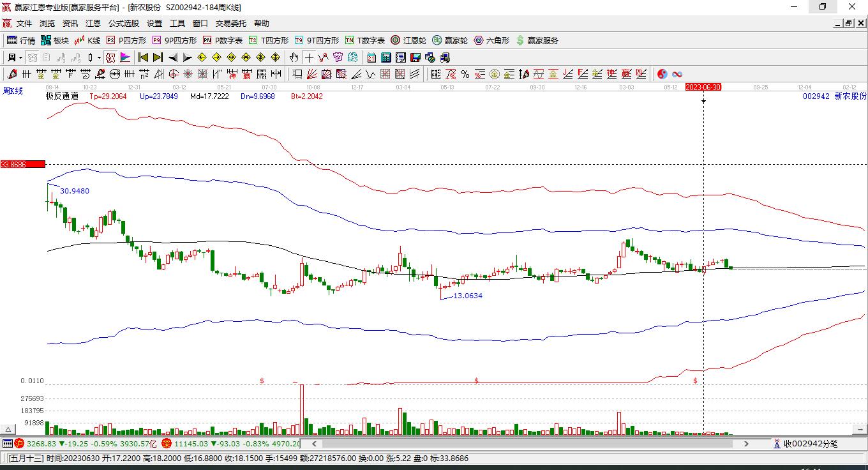Click the Shenzhen index indicator icon
The image size is (868, 470).
click(166, 444)
